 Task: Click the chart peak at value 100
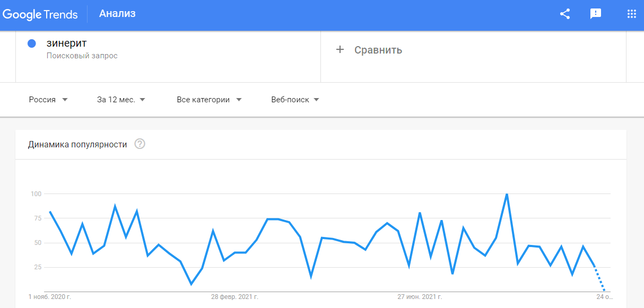pyautogui.click(x=507, y=194)
